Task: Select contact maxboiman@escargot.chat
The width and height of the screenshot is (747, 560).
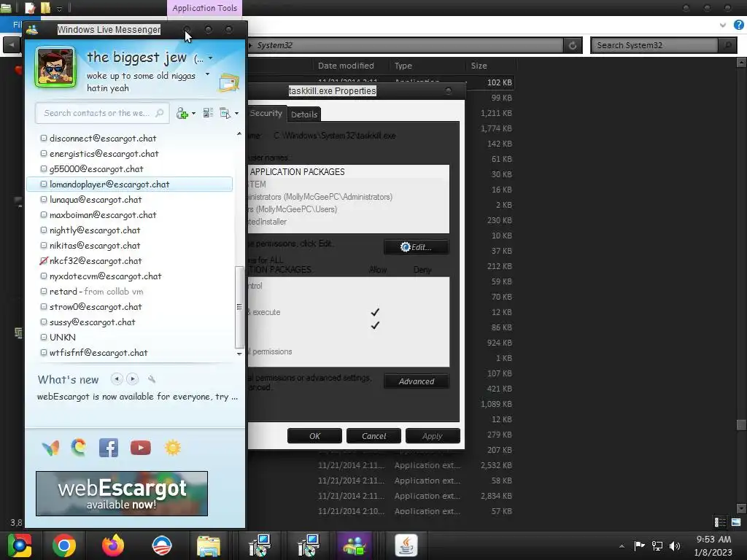Action: coord(103,215)
